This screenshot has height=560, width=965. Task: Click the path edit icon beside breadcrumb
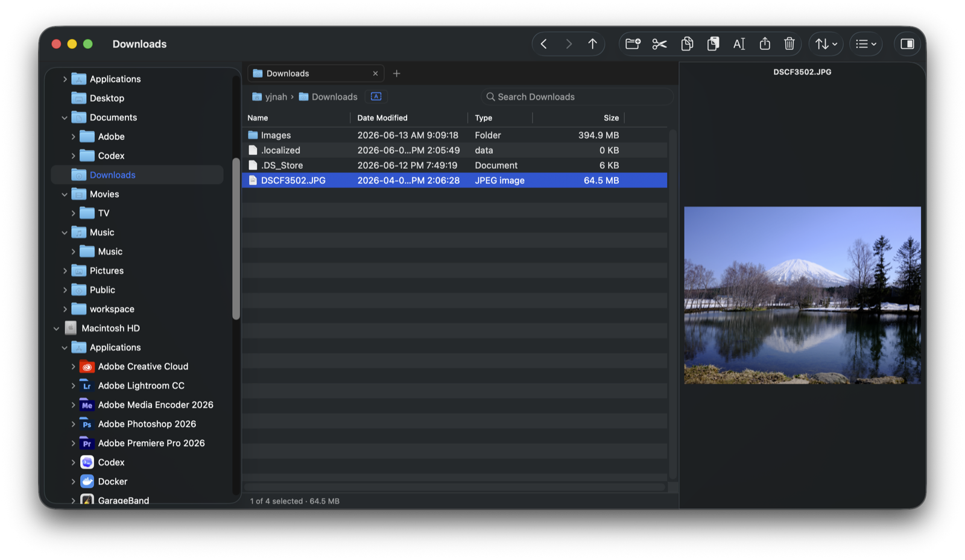pyautogui.click(x=376, y=96)
